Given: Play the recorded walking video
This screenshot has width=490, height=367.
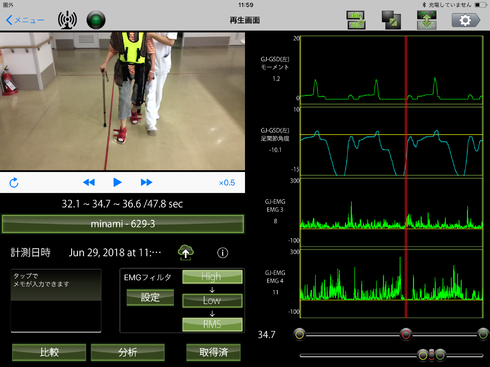Looking at the screenshot, I should click(x=117, y=182).
